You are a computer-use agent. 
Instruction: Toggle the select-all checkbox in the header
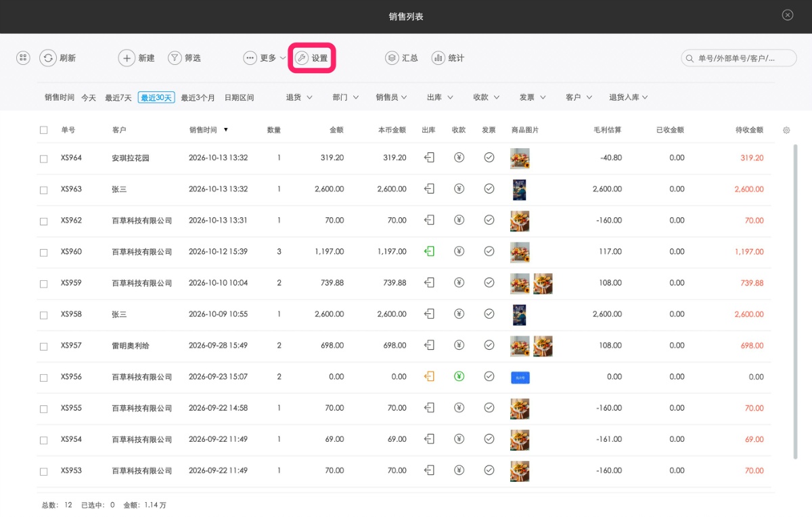[44, 130]
